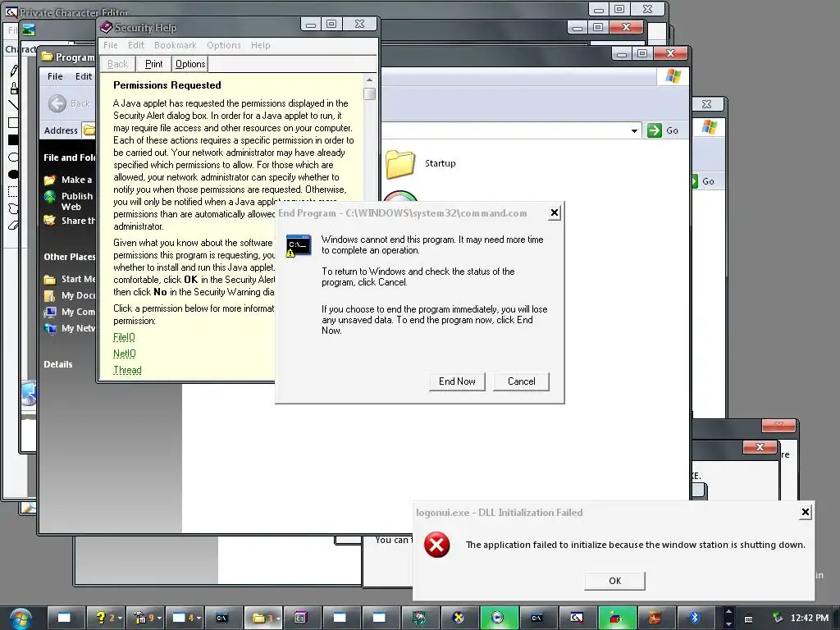Screen dimensions: 840x630
Task: Open My Documents under Other Places
Action: (x=71, y=295)
